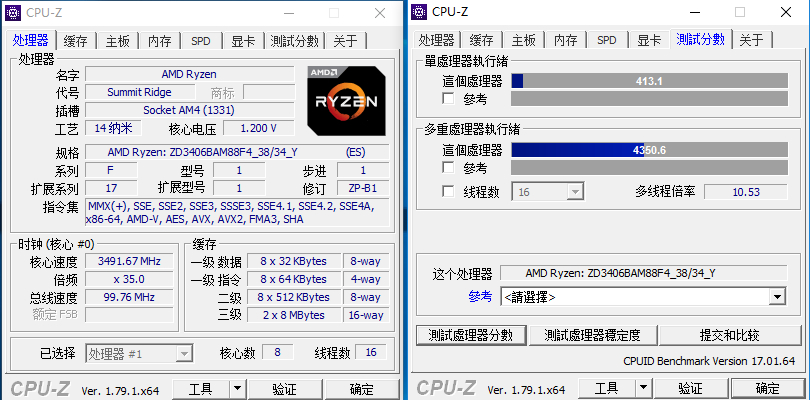The width and height of the screenshot is (810, 400).
Task: Click 确定 button in right window
Action: click(x=767, y=388)
